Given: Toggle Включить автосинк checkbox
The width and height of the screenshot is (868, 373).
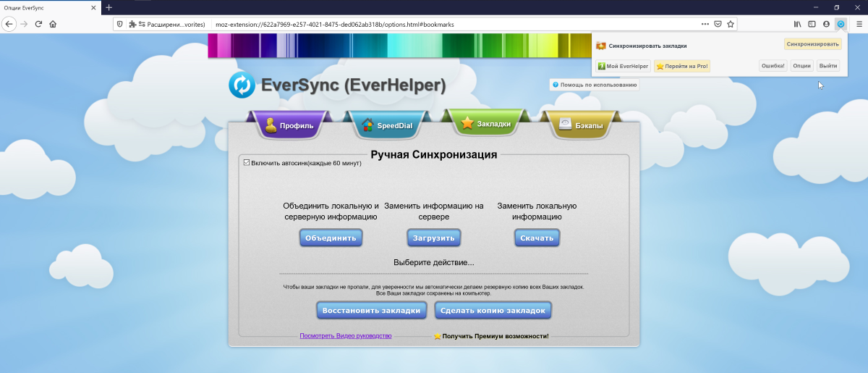Looking at the screenshot, I should (x=247, y=163).
